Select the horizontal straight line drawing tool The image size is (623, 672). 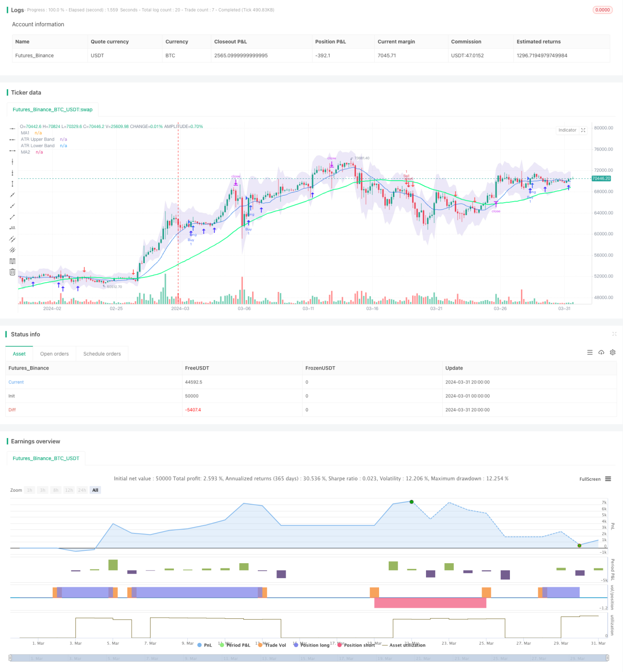tap(12, 128)
